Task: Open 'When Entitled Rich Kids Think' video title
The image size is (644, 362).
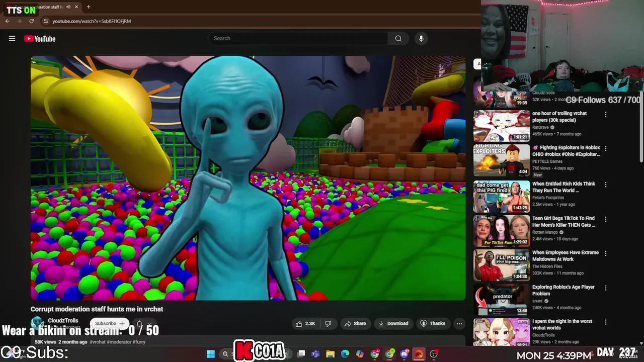Action: [x=563, y=187]
